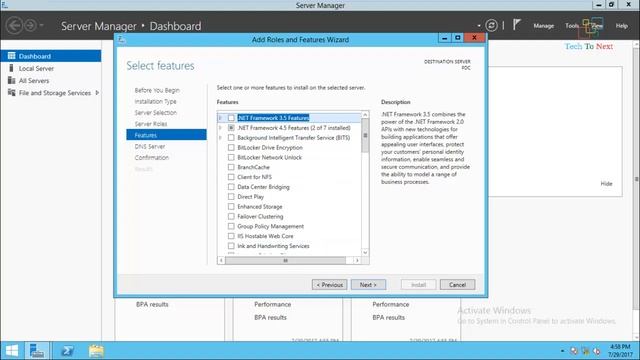Open the notifications flag
The width and height of the screenshot is (640, 360).
click(x=517, y=25)
